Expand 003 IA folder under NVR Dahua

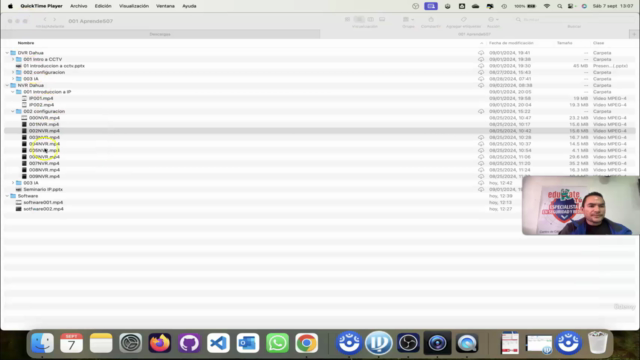click(x=13, y=183)
